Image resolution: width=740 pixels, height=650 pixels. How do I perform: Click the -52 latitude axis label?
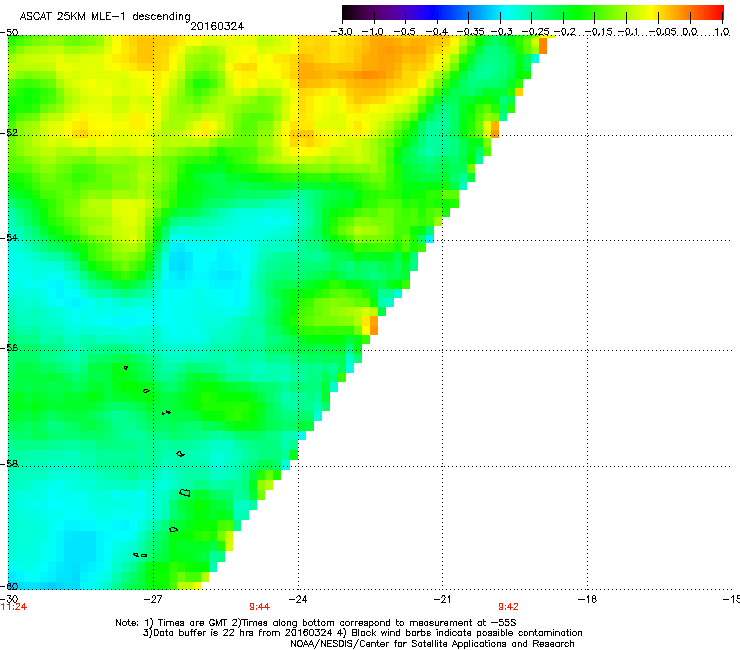(9, 133)
